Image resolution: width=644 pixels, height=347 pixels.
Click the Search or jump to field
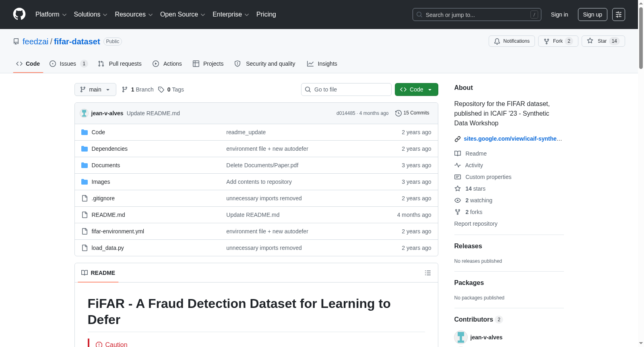click(477, 15)
